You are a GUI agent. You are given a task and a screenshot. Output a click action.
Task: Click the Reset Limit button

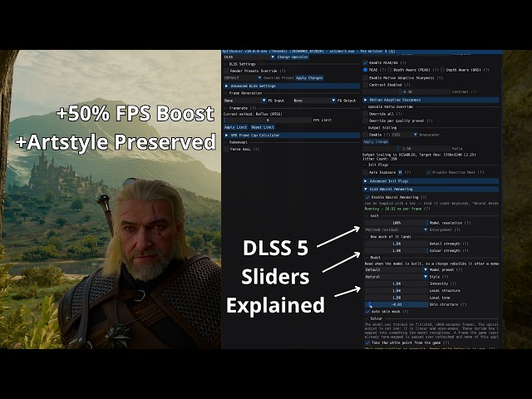263,127
